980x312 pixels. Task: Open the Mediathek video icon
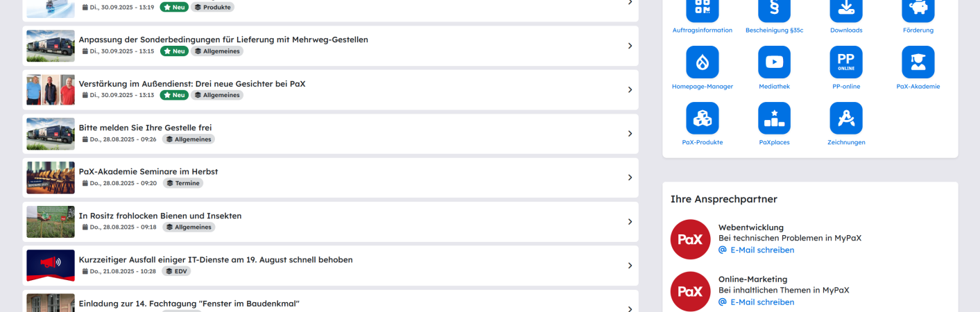tap(774, 62)
